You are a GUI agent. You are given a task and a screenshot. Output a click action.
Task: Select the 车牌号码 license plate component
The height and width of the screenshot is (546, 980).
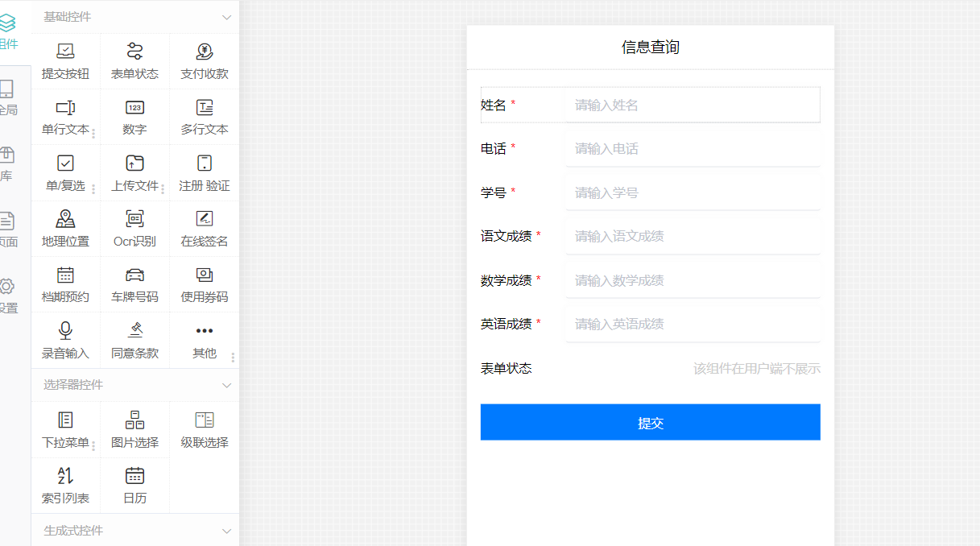click(x=134, y=284)
